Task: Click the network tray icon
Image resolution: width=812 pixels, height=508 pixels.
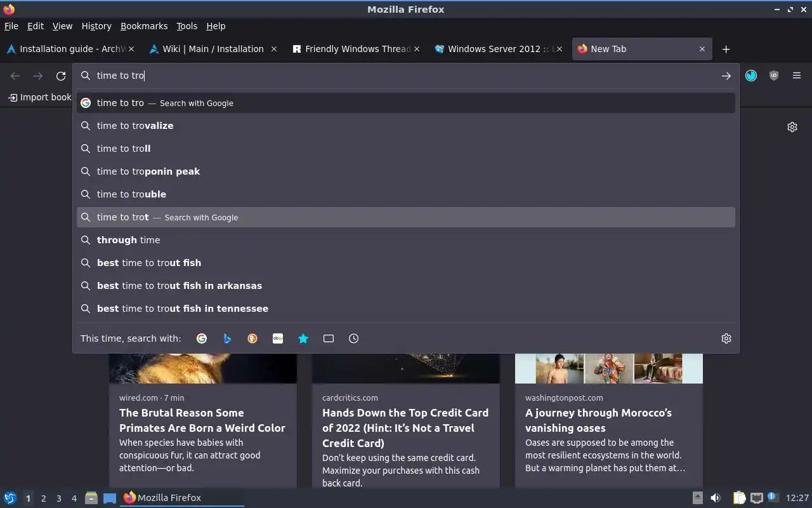Action: coord(756,498)
